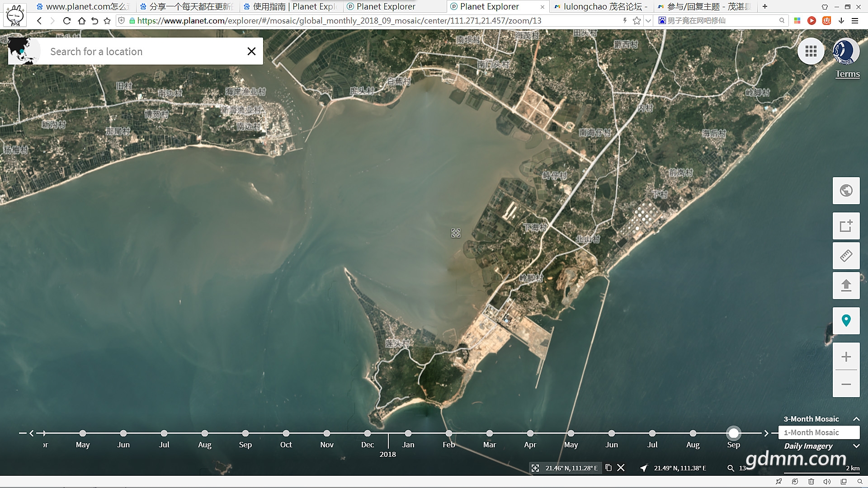Activate the ruler measure tool
The image size is (868, 488).
point(846,256)
